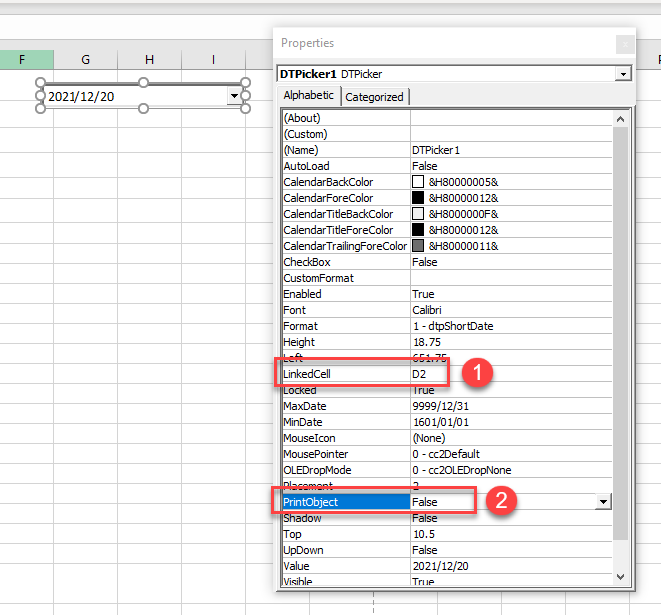Viewport: 661px width, 615px height.
Task: Switch to the Categorized tab
Action: (x=375, y=97)
